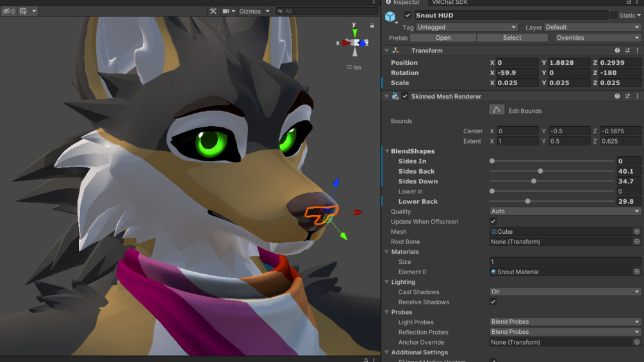The image size is (644, 362).
Task: Click the scene search All field
Action: 327,11
